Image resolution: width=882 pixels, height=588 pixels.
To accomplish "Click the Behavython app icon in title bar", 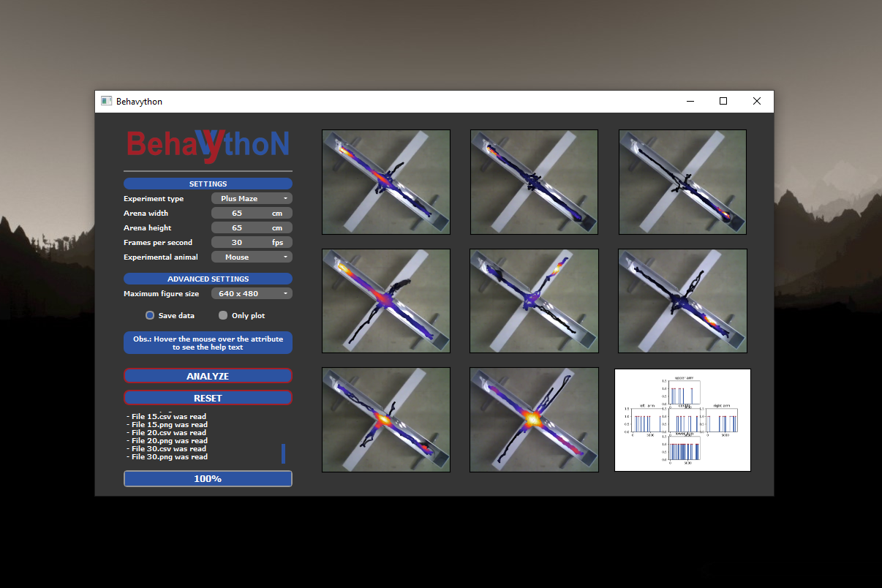I will [x=106, y=102].
